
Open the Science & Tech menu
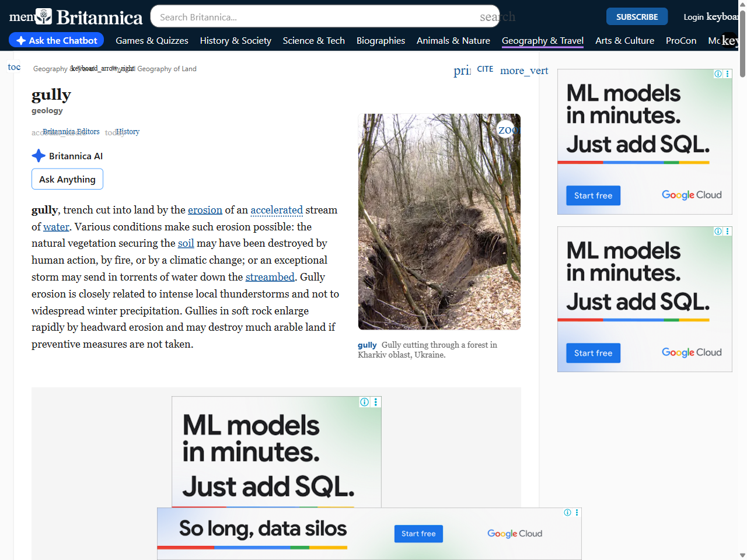[x=313, y=41]
